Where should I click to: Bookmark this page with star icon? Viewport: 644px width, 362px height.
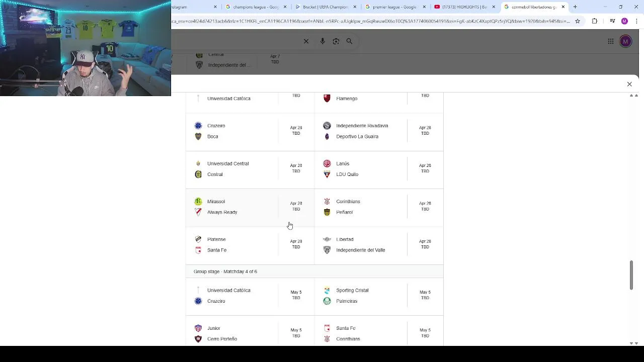(578, 21)
